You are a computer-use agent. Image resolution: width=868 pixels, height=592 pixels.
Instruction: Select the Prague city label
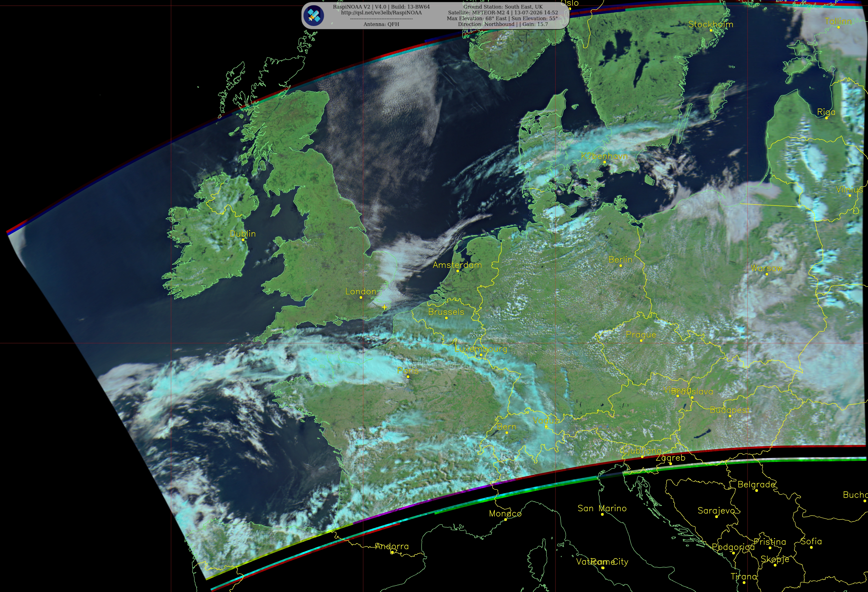click(x=641, y=335)
